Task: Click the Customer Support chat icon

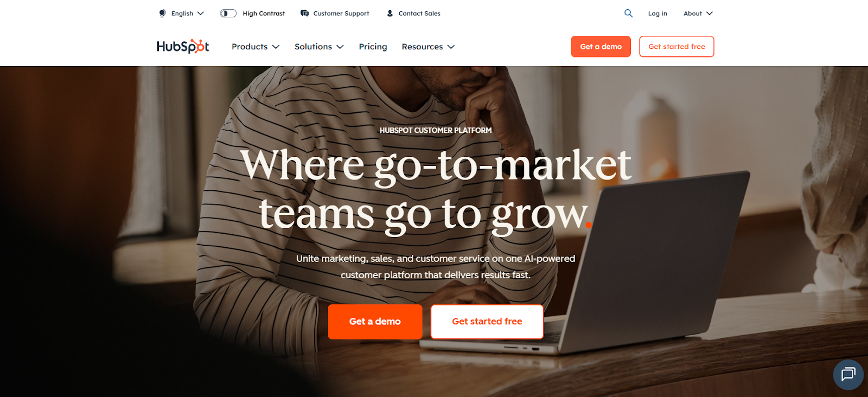Action: pos(305,13)
